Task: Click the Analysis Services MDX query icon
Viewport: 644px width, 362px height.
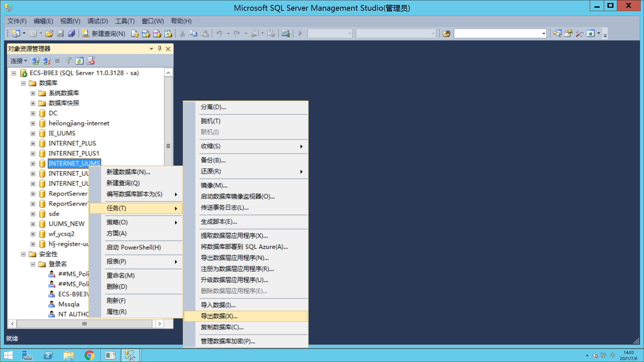Action: pyautogui.click(x=146, y=34)
